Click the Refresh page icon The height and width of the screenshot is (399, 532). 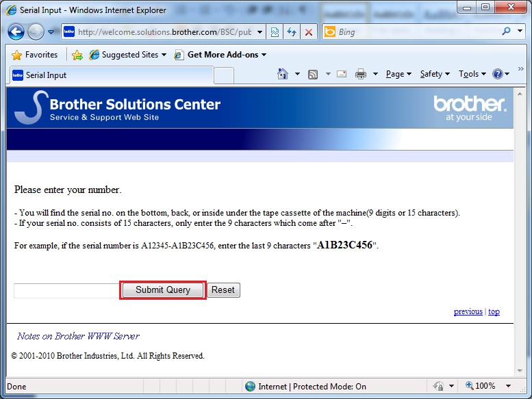(292, 31)
